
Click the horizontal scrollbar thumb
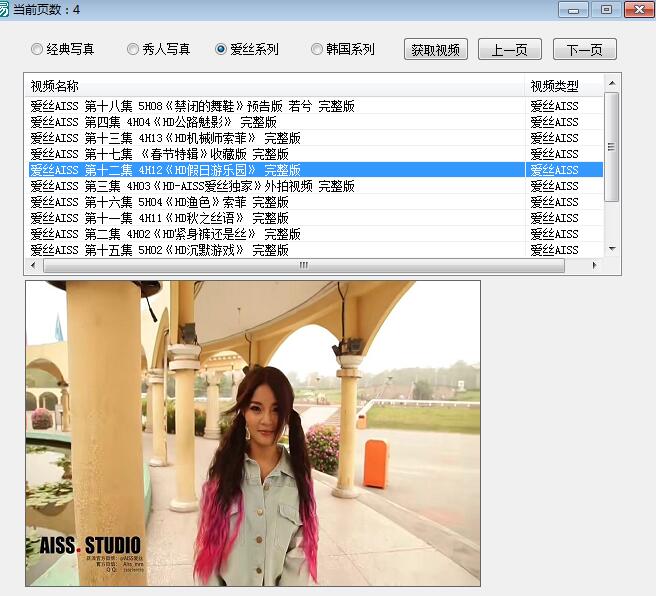(x=304, y=265)
